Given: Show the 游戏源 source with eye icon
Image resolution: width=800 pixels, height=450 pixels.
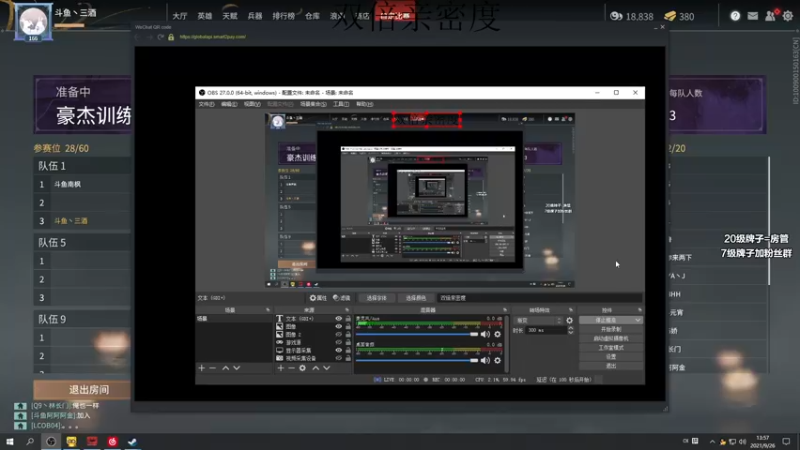Looking at the screenshot, I should 338,342.
